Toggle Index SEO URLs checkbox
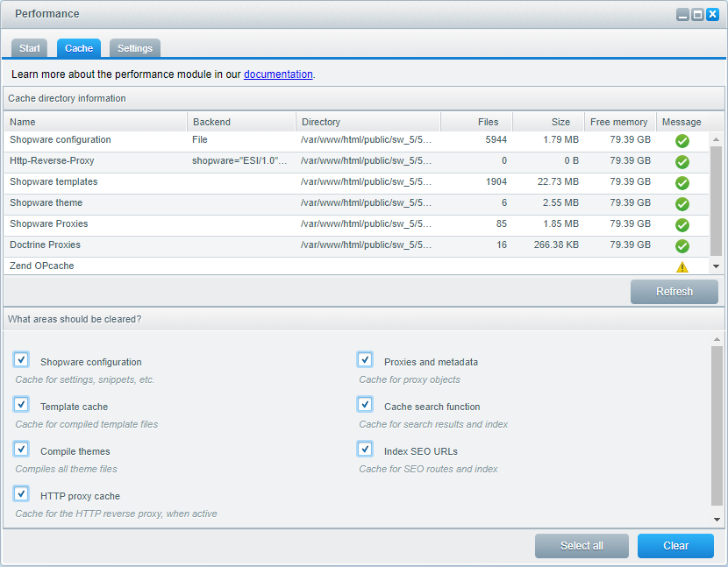This screenshot has width=728, height=567. tap(365, 449)
